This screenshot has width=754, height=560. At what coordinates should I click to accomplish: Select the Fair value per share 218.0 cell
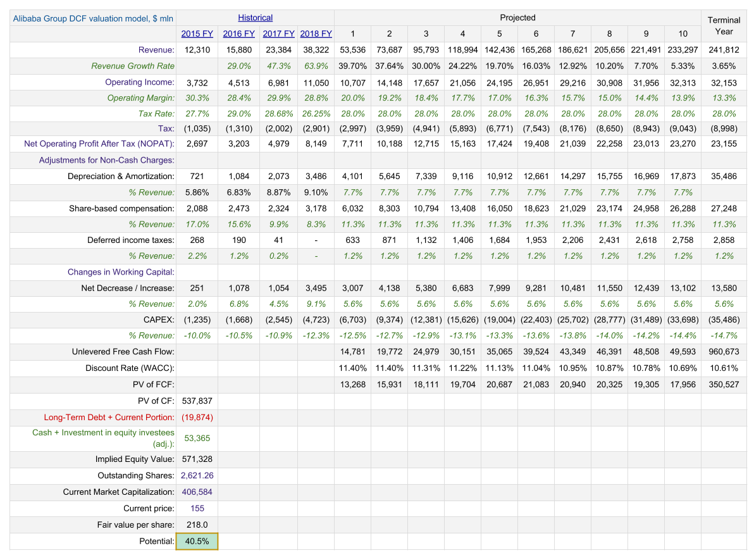(x=197, y=525)
